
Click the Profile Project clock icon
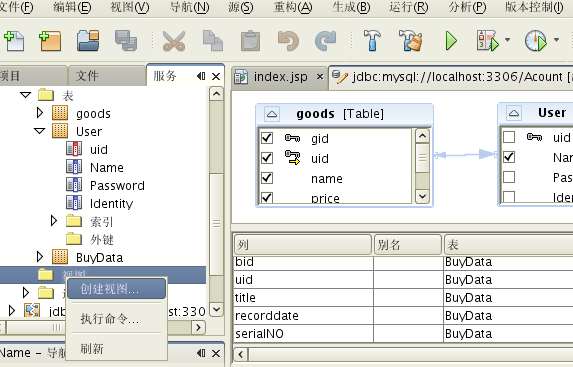pos(536,41)
